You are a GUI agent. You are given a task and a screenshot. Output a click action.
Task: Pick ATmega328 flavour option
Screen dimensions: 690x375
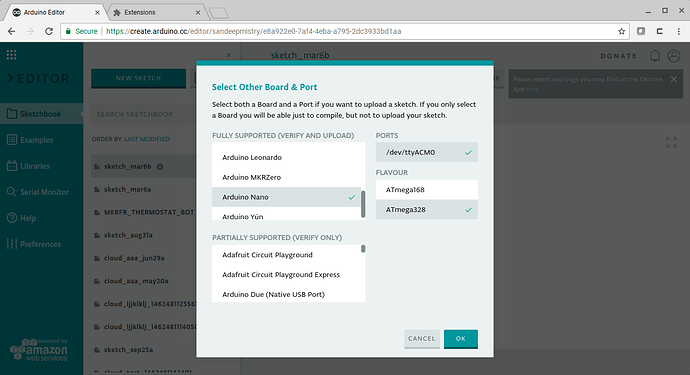(426, 210)
